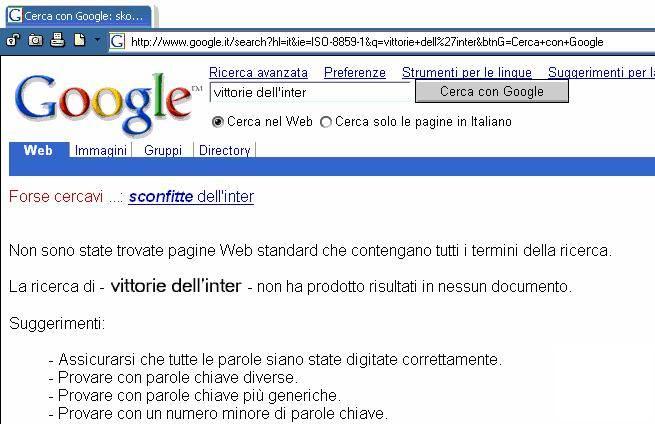655x424 pixels.
Task: Switch to the Immagini tab
Action: [x=101, y=150]
